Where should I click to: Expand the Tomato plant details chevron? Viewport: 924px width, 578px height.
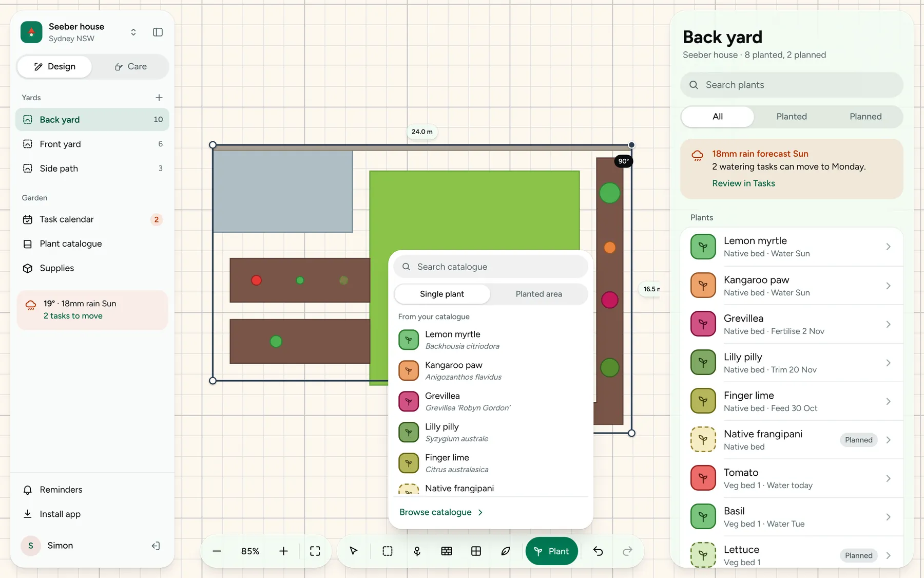click(888, 478)
